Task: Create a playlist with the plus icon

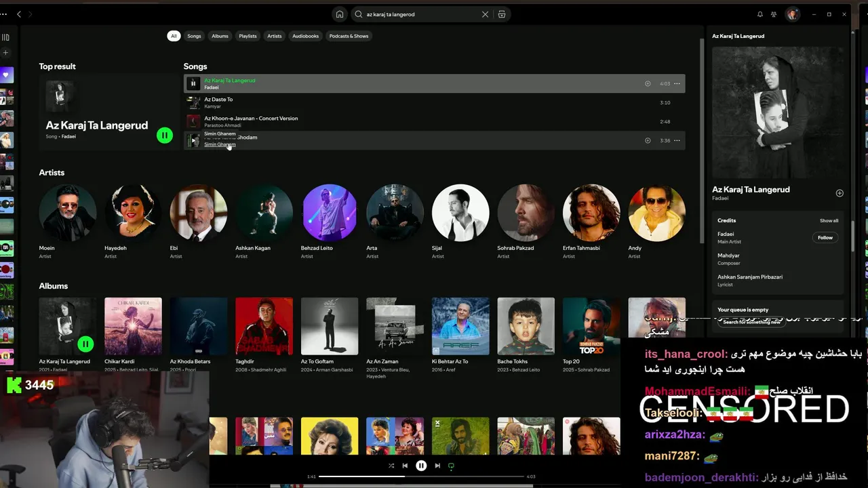Action: (x=5, y=53)
